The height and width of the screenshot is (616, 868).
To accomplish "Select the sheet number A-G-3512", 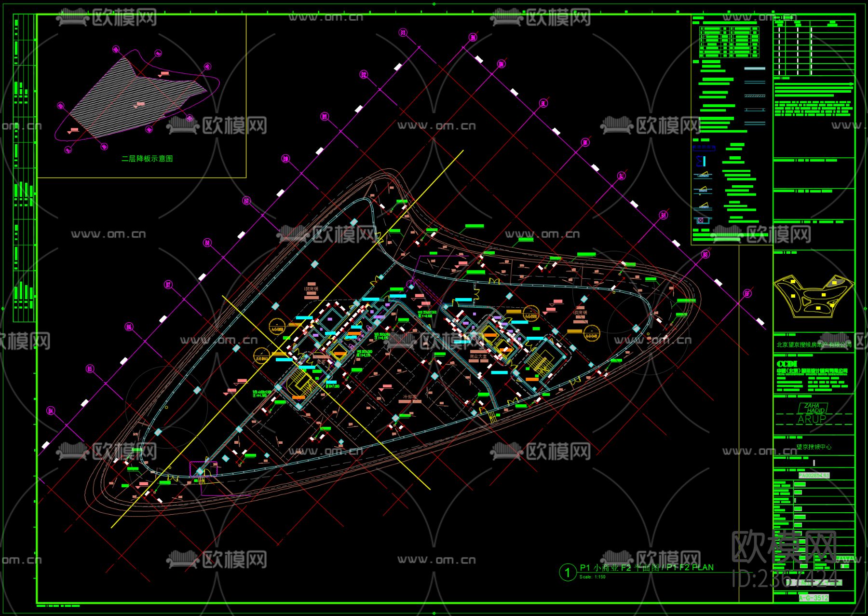I will pyautogui.click(x=814, y=598).
